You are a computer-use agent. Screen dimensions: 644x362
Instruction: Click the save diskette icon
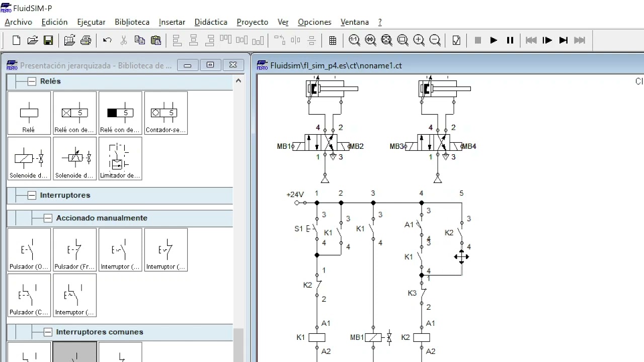(48, 41)
